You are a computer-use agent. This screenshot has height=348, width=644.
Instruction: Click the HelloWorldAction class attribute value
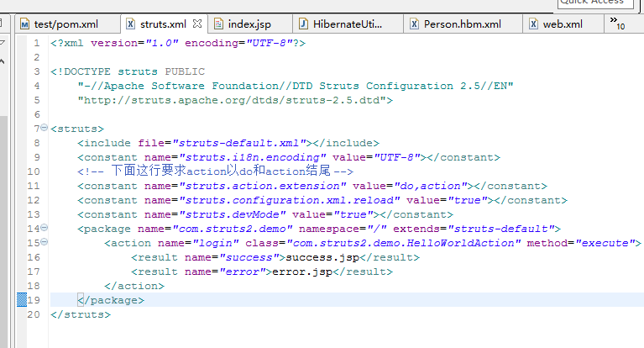[404, 243]
